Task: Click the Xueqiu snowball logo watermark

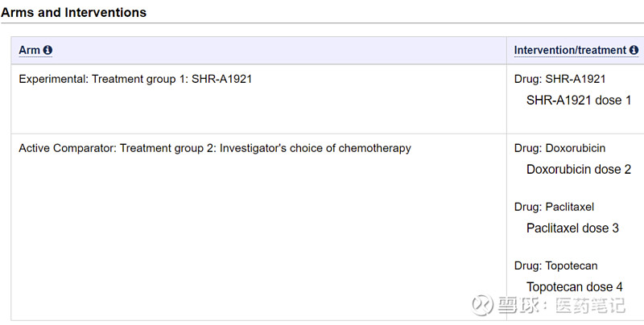Action: point(482,305)
